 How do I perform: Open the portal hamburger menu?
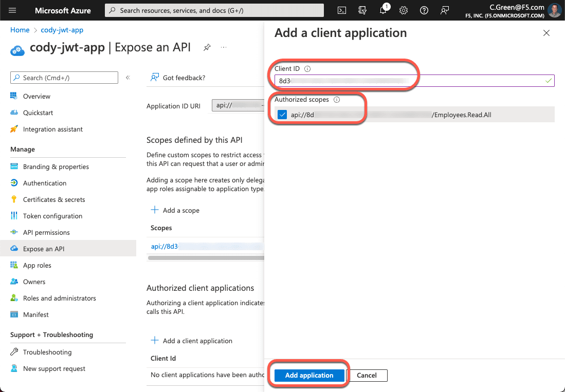[x=12, y=10]
